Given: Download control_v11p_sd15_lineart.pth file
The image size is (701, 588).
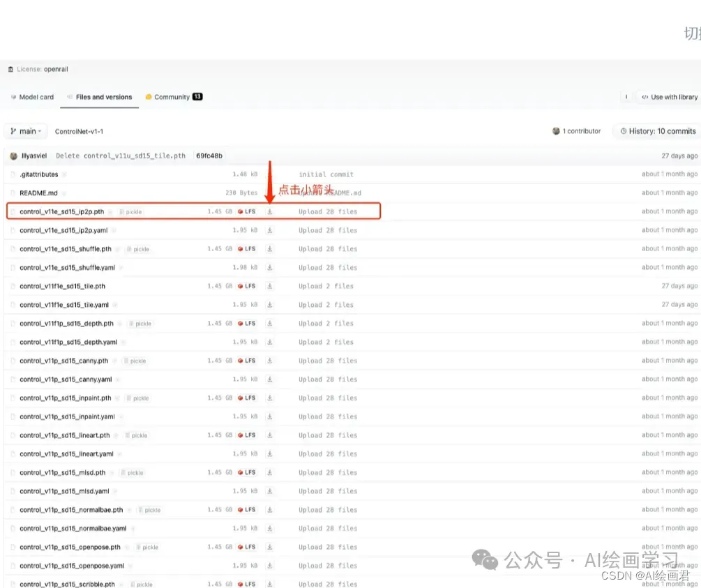Looking at the screenshot, I should click(x=269, y=435).
